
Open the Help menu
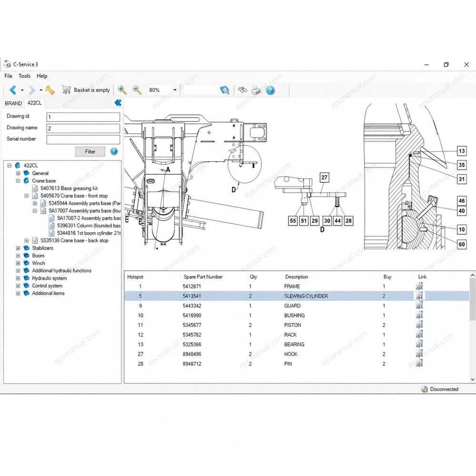(x=42, y=76)
